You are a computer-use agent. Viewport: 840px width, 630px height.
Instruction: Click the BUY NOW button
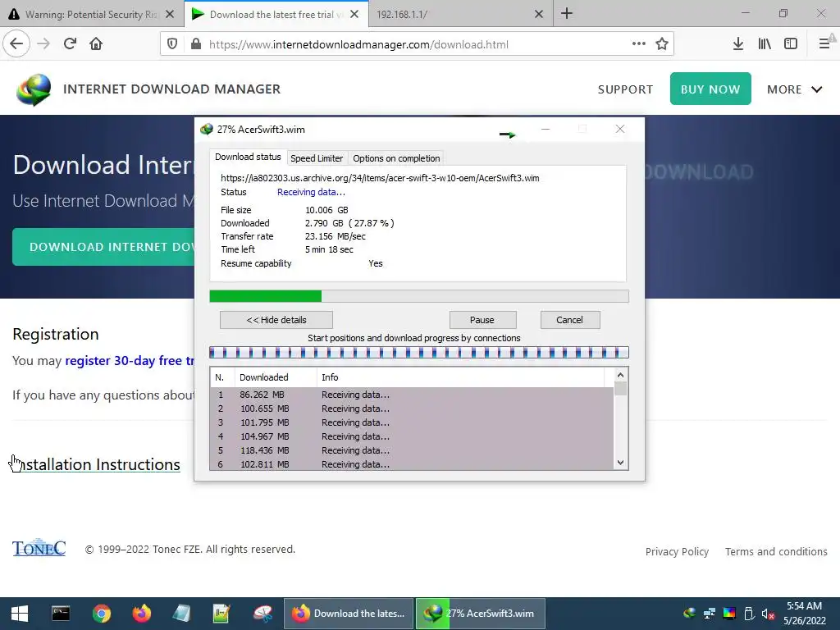pos(710,89)
